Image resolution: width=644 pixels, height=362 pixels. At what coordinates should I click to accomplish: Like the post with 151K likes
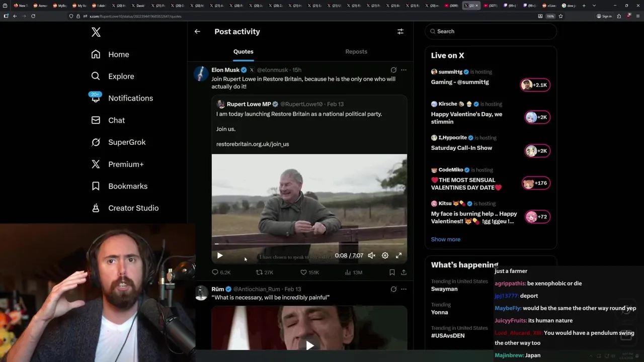tap(309, 272)
